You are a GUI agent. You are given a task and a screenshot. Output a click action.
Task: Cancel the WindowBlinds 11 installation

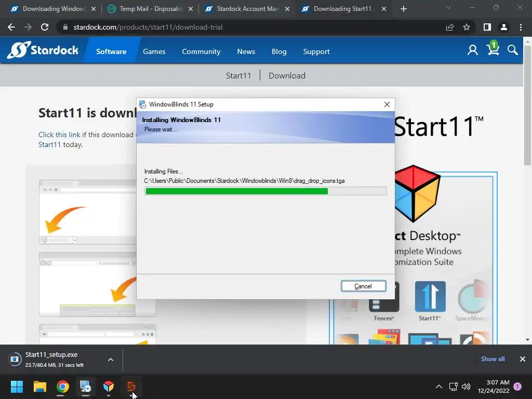tap(363, 286)
